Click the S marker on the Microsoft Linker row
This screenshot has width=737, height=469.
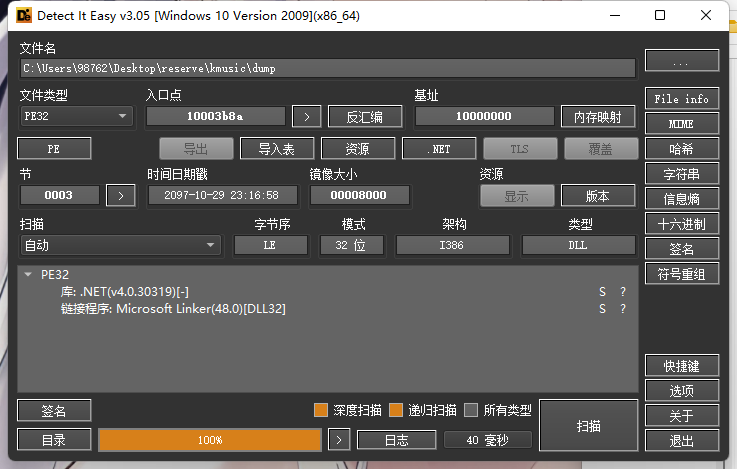(602, 309)
